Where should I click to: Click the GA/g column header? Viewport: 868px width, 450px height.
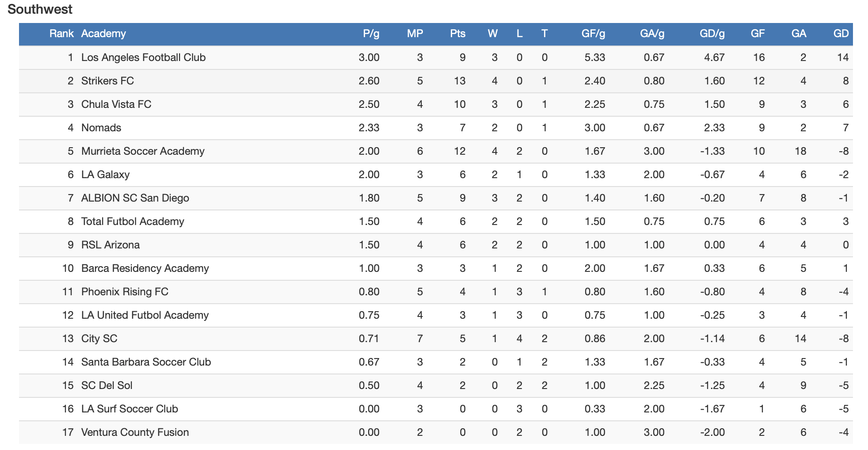click(x=652, y=34)
